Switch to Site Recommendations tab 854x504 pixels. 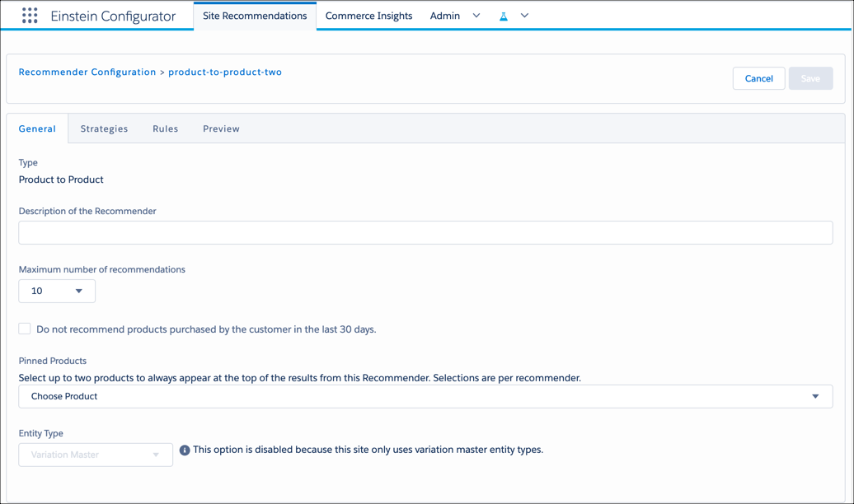click(255, 16)
